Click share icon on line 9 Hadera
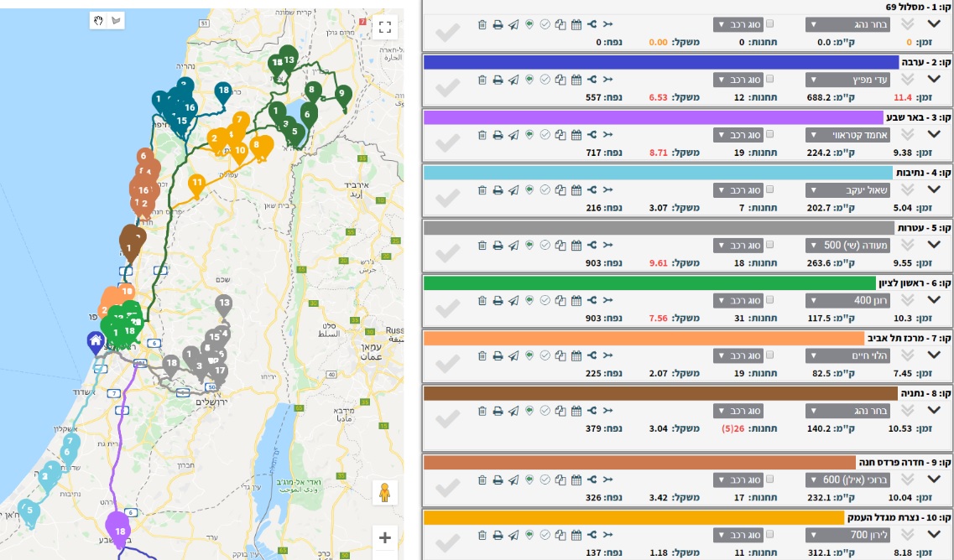The width and height of the screenshot is (954, 560). click(x=592, y=480)
